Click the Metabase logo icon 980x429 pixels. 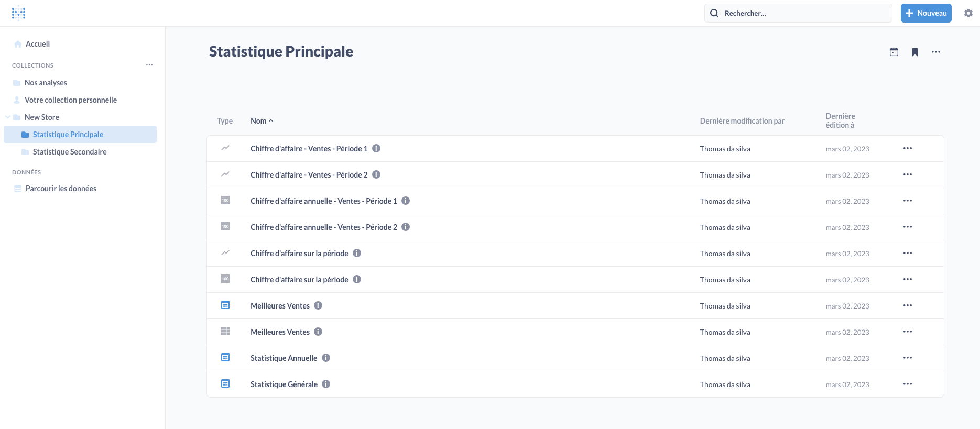point(18,13)
